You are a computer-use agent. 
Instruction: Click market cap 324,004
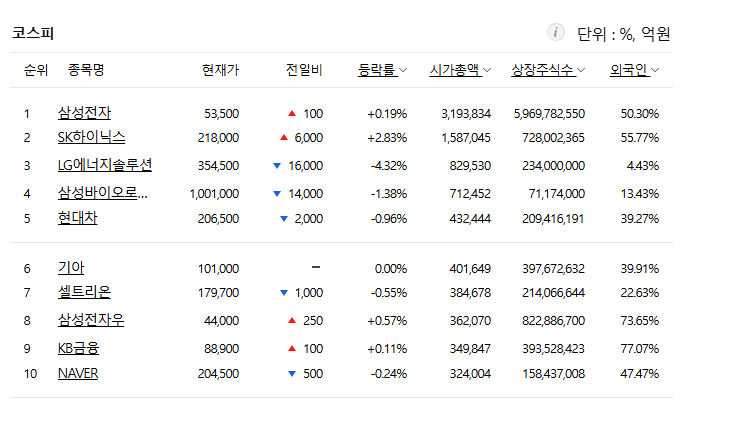[x=470, y=374]
